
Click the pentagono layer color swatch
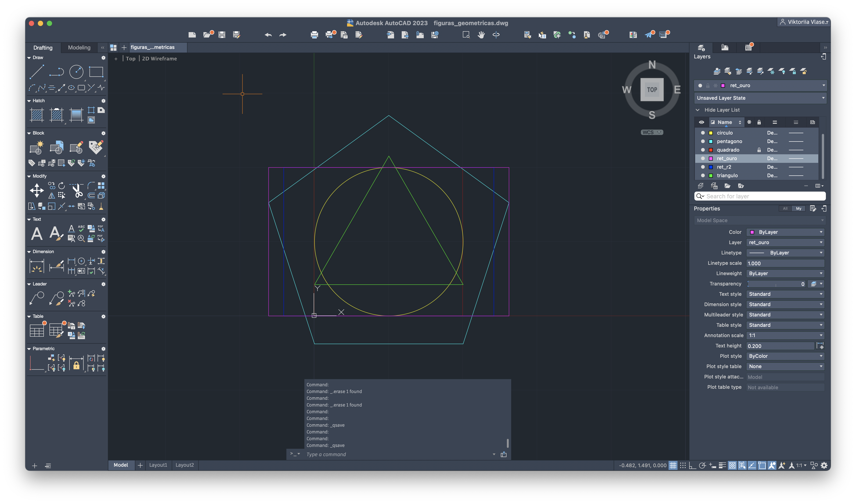[x=711, y=141]
